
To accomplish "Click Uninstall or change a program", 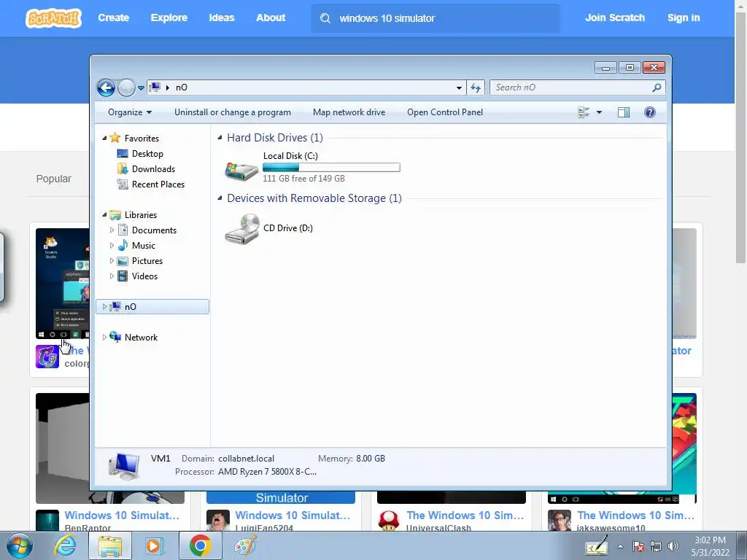I will 233,112.
